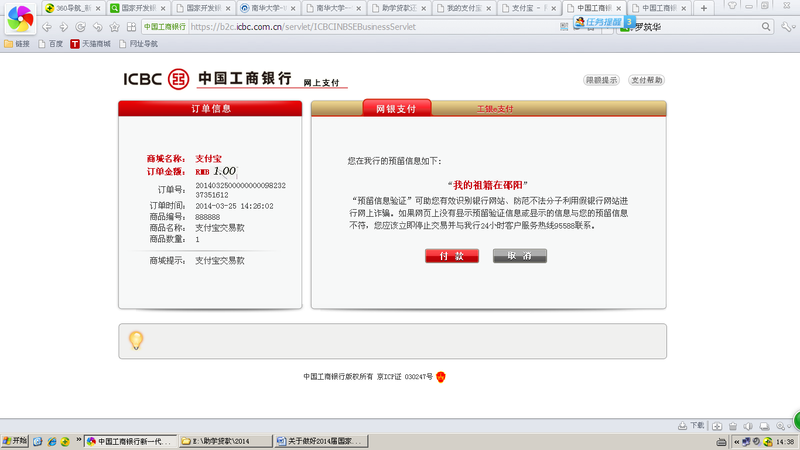Click the keyboard input method tray icon
The width and height of the screenshot is (800, 450).
pos(721,442)
